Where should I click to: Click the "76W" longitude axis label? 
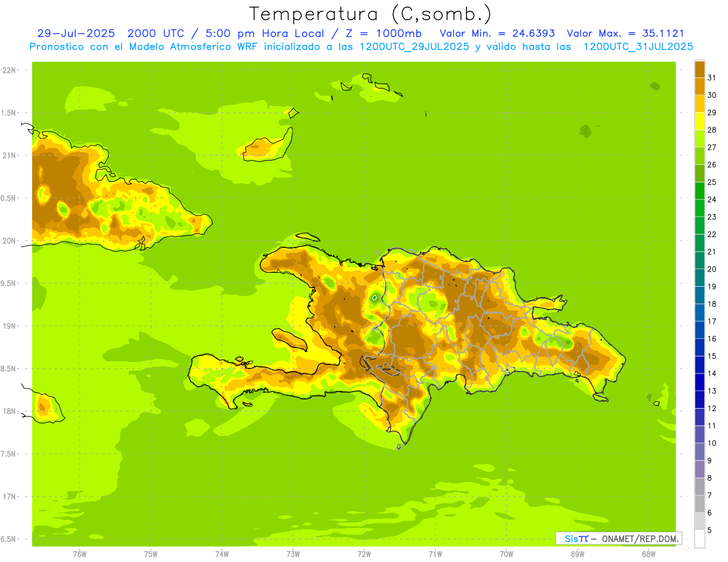pyautogui.click(x=79, y=554)
